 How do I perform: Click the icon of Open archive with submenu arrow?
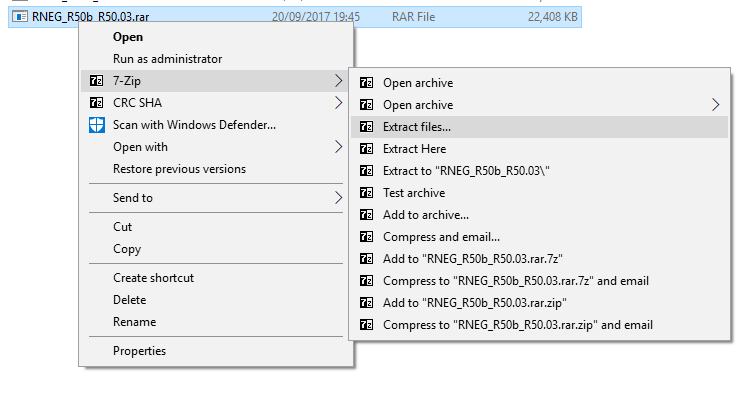point(366,104)
